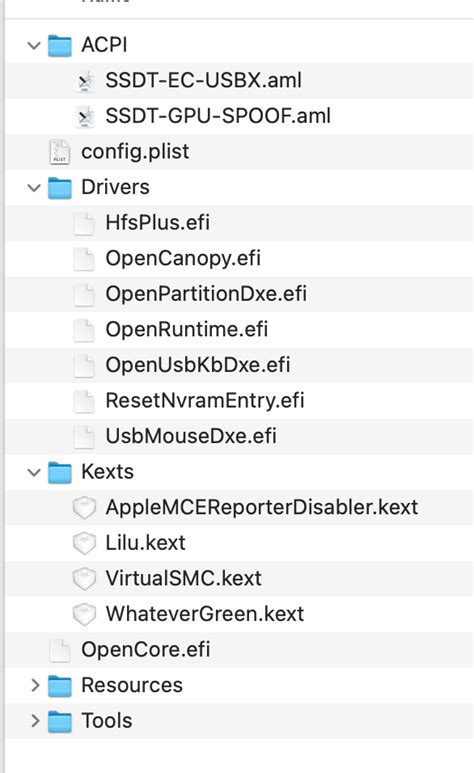The height and width of the screenshot is (773, 474).
Task: Select the OpenUsbKbDxe.efi file name
Action: (x=198, y=365)
